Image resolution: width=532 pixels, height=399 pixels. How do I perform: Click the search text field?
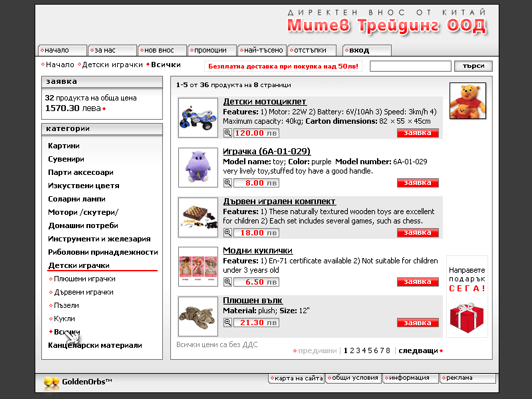[410, 66]
